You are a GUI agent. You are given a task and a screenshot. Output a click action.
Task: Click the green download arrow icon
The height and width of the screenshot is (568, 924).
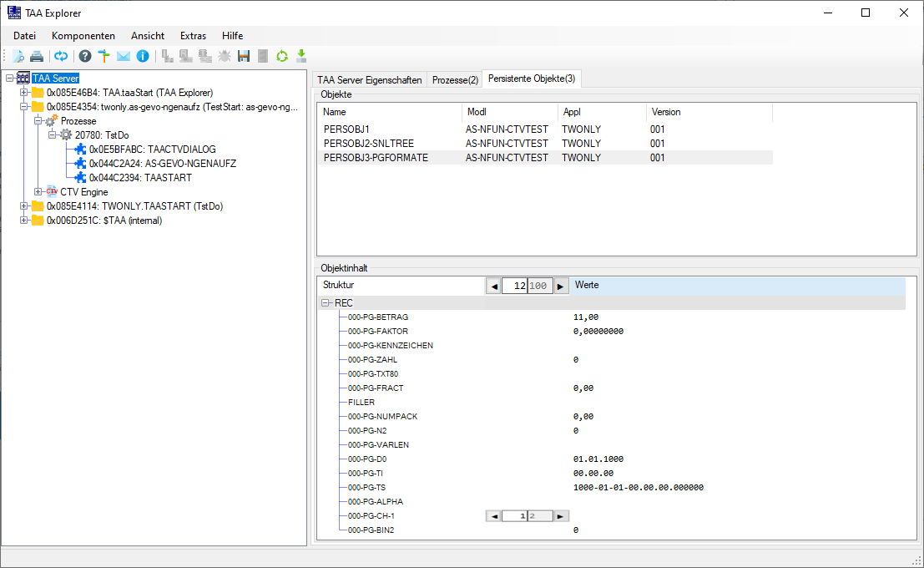pos(301,56)
